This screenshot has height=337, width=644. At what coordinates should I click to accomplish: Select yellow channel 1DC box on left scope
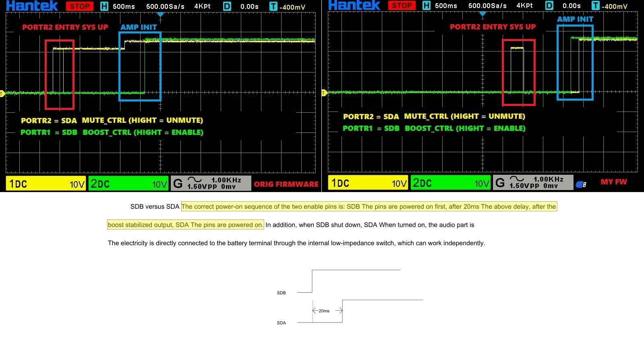(46, 184)
